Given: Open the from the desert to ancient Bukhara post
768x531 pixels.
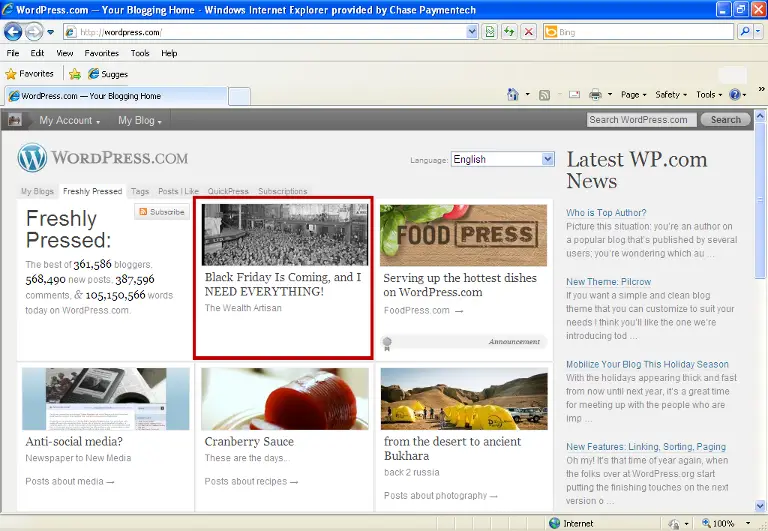Looking at the screenshot, I should (452, 448).
